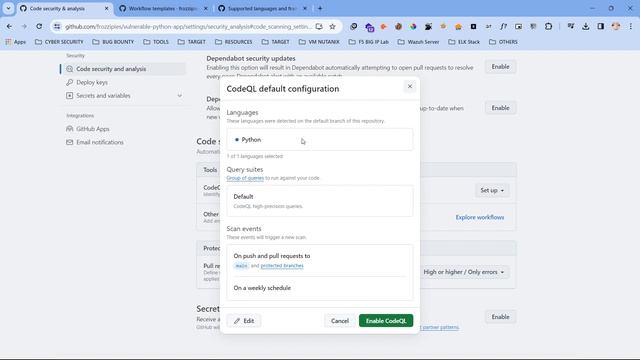Click the Default query suite option
Screen dimensions: 640x360
pyautogui.click(x=320, y=201)
